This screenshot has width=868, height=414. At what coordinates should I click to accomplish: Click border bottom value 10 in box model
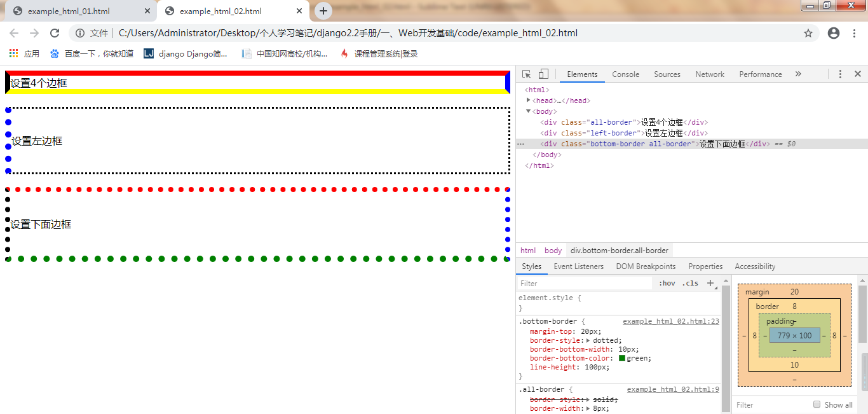coord(794,365)
